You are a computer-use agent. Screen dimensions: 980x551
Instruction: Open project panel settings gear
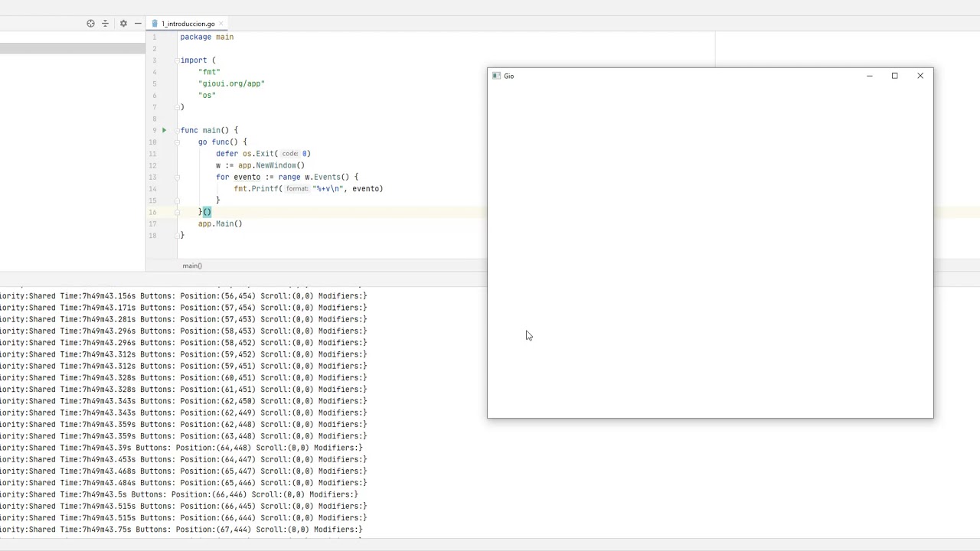(x=123, y=24)
